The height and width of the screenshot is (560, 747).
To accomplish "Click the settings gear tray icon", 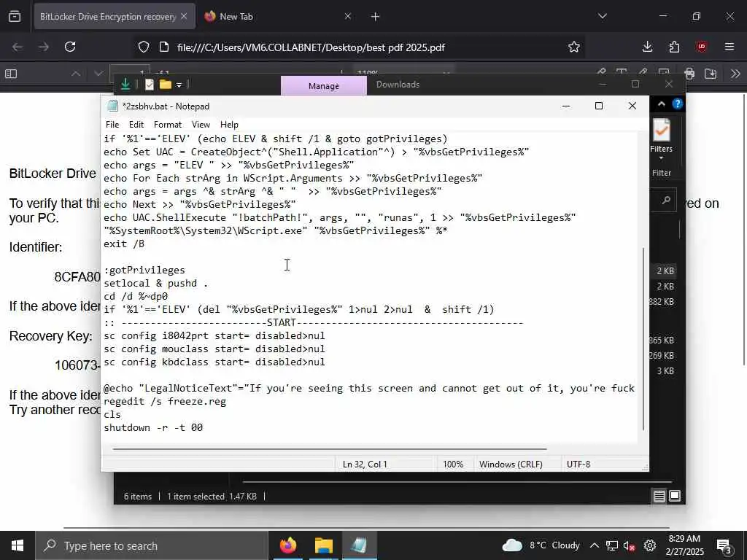I will [x=650, y=545].
